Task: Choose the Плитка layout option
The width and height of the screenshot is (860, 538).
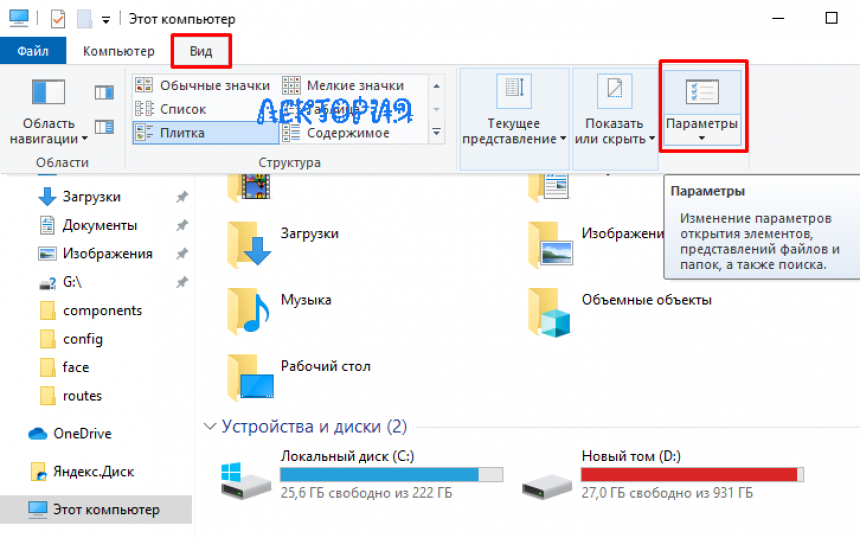Action: [x=206, y=133]
